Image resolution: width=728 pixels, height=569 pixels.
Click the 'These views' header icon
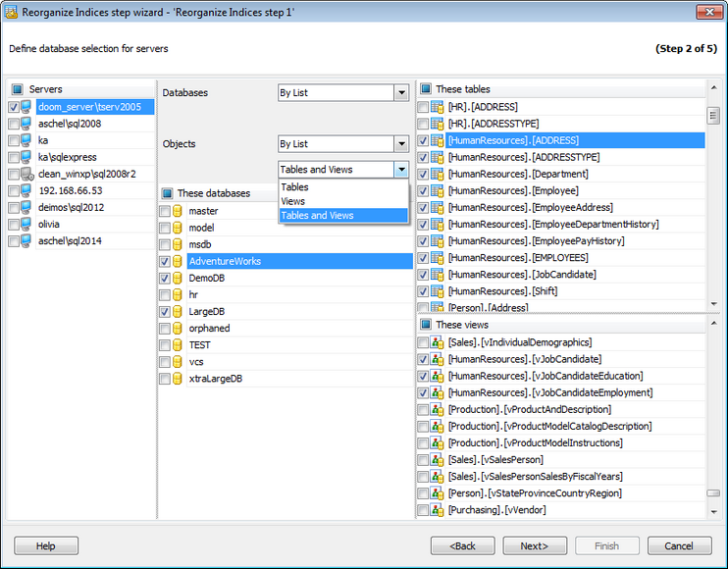click(x=425, y=325)
